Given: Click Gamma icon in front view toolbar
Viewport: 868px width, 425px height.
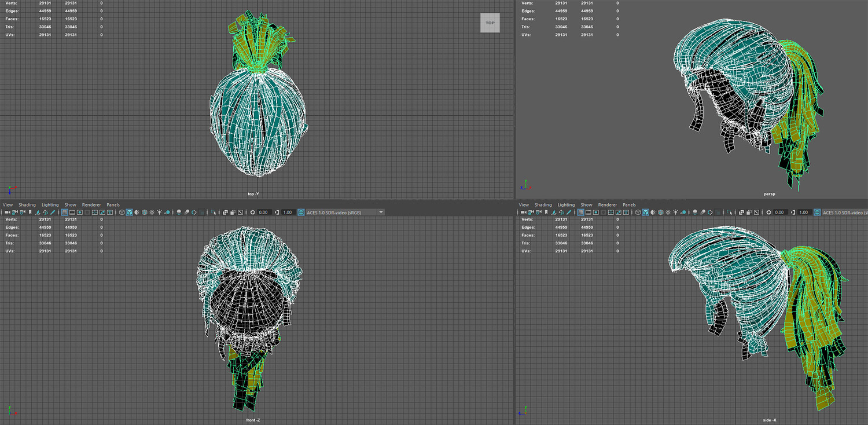Looking at the screenshot, I should click(x=277, y=212).
